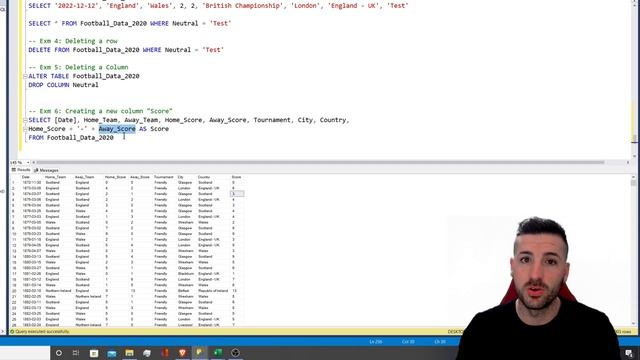Open the Mail app in taskbar
640x360 pixels.
tap(112, 353)
